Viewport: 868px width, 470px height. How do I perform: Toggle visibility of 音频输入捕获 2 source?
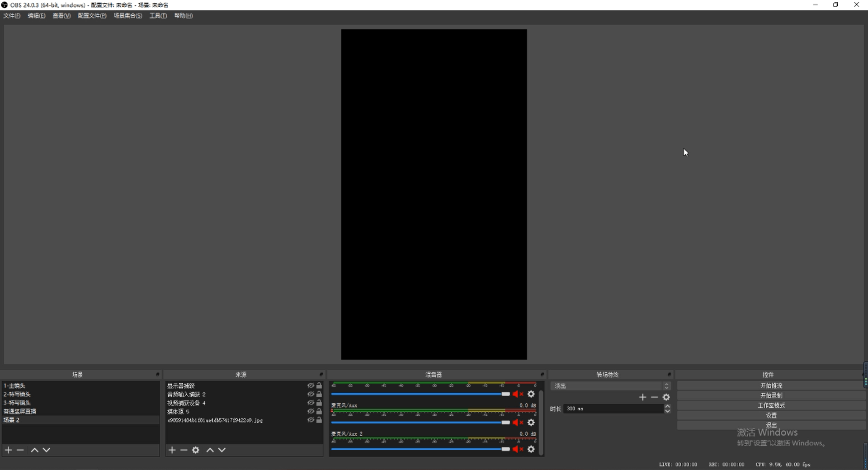[x=311, y=394]
